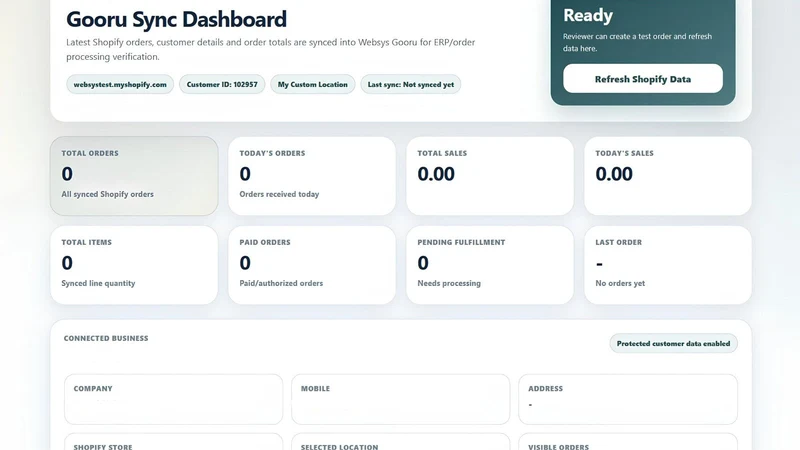Select the Today's Sales stat card

[x=668, y=176]
